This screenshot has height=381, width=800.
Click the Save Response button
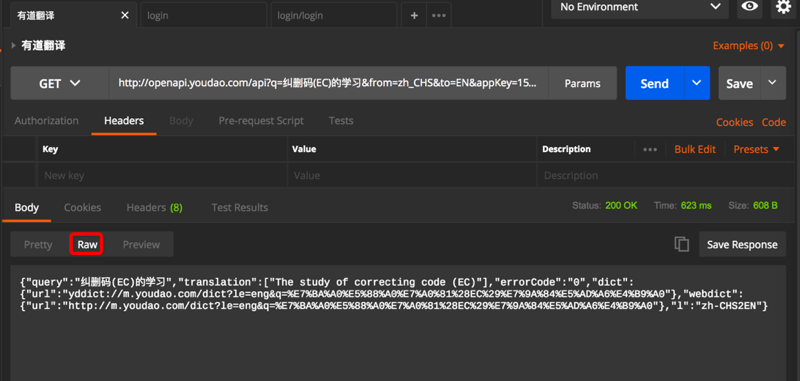pyautogui.click(x=742, y=244)
